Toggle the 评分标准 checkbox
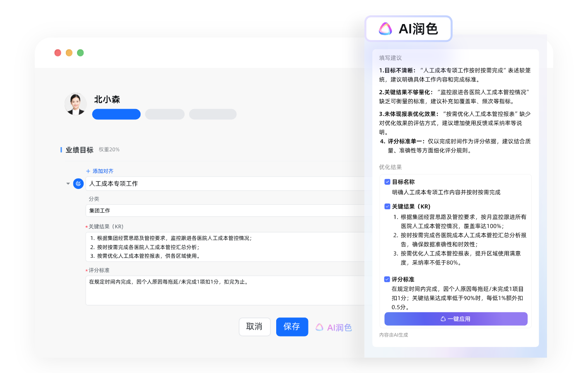588x373 pixels. 387,279
